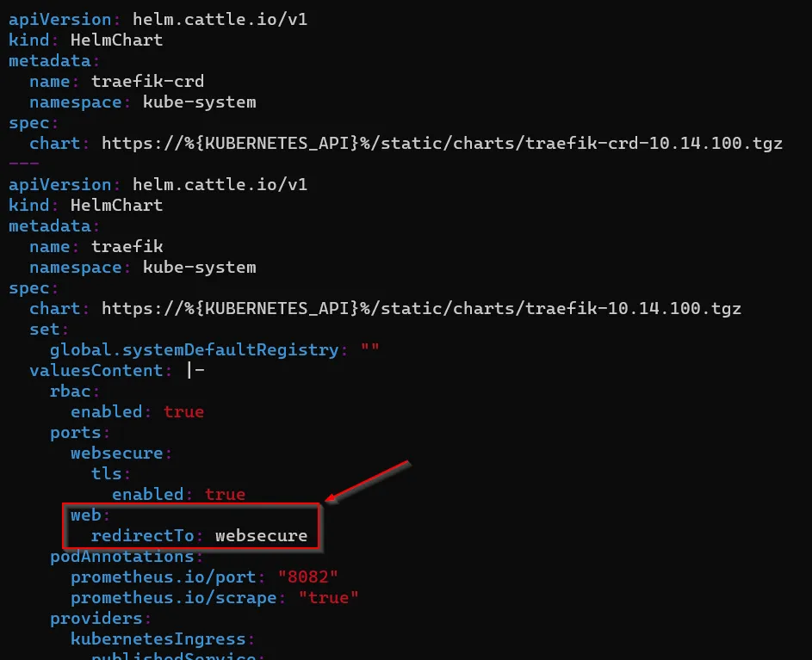Click the first 'metadata' key
This screenshot has width=812, height=660.
(x=50, y=60)
